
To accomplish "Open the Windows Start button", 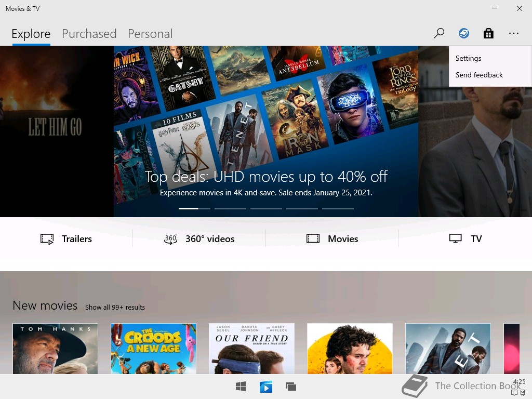I will pos(241,387).
